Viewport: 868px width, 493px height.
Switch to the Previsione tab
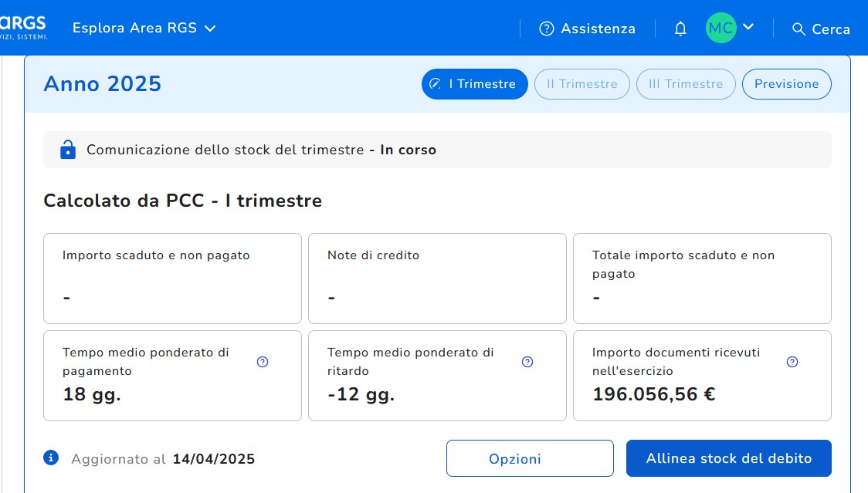click(787, 84)
